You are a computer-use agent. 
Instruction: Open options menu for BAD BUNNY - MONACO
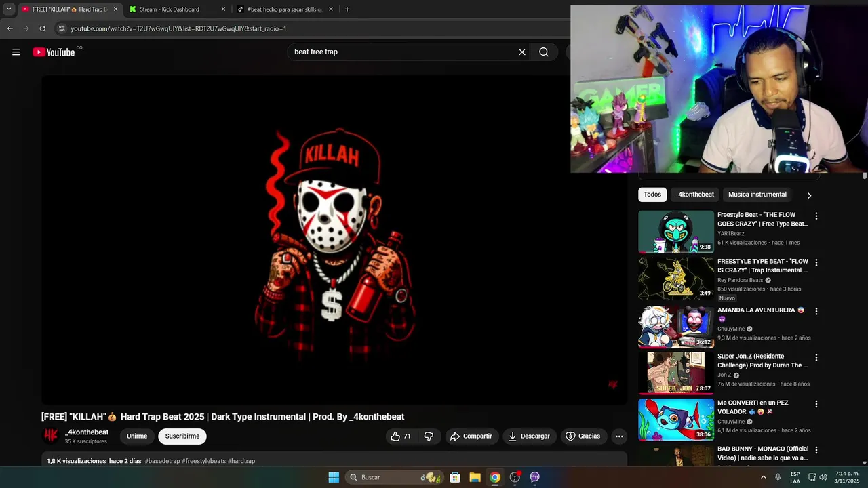816,450
